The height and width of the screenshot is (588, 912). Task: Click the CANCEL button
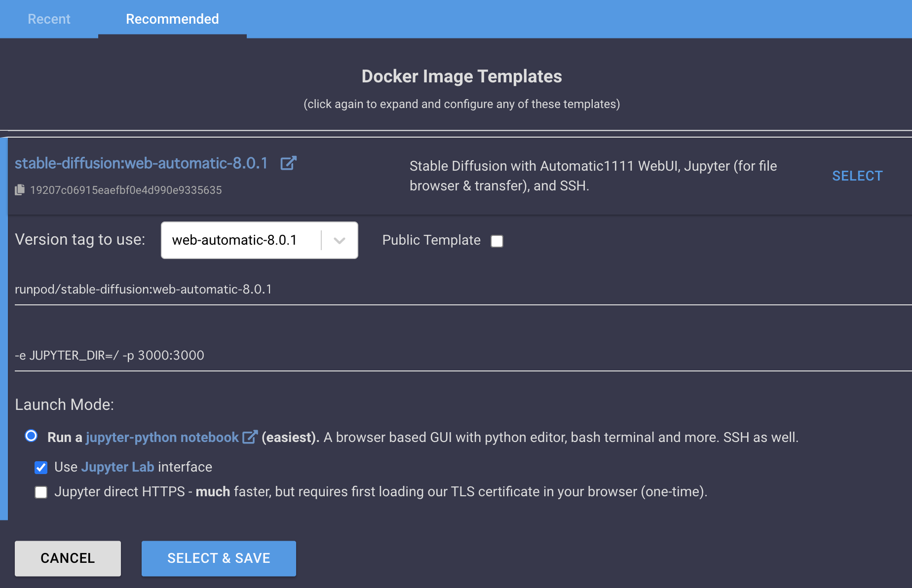68,558
